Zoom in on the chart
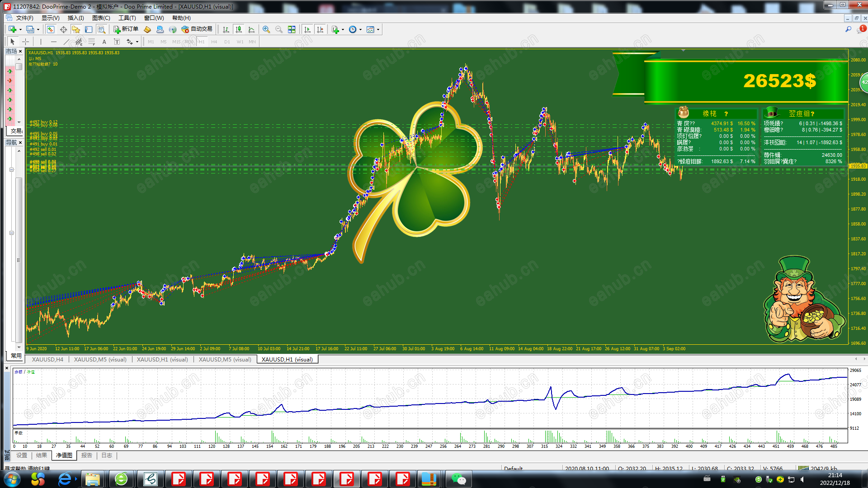 point(266,29)
